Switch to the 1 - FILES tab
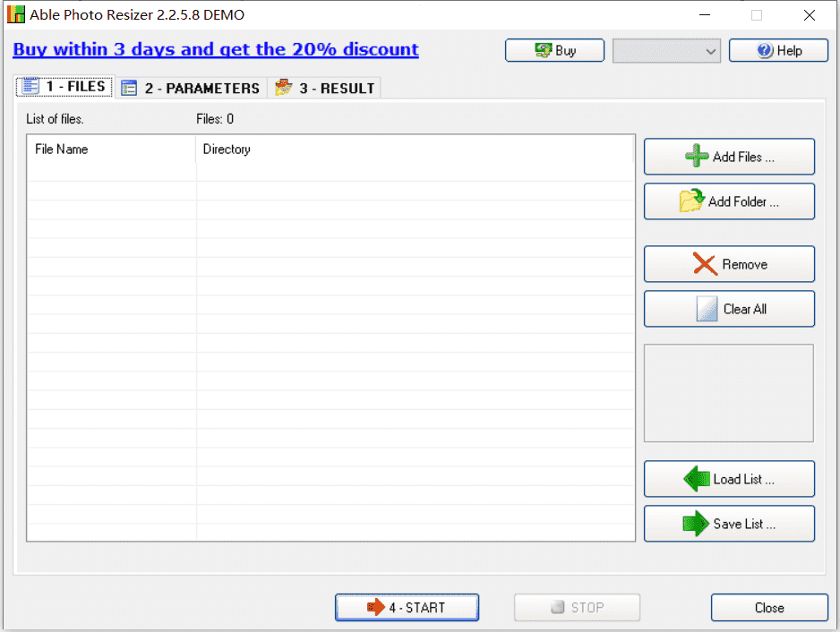 click(64, 87)
